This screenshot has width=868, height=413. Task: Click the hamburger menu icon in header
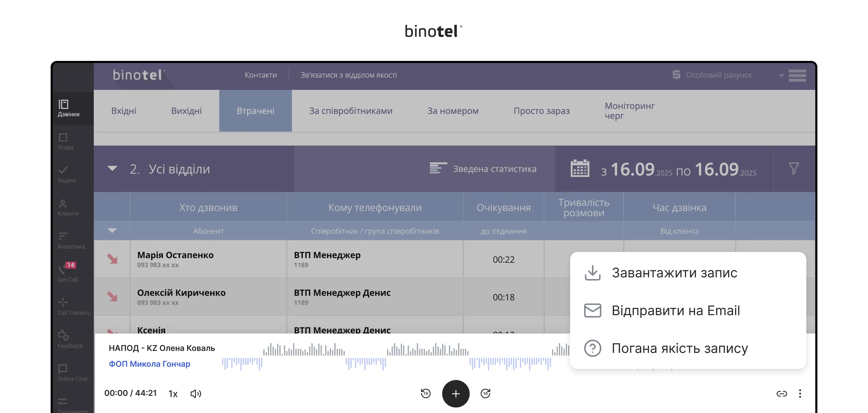click(x=797, y=75)
